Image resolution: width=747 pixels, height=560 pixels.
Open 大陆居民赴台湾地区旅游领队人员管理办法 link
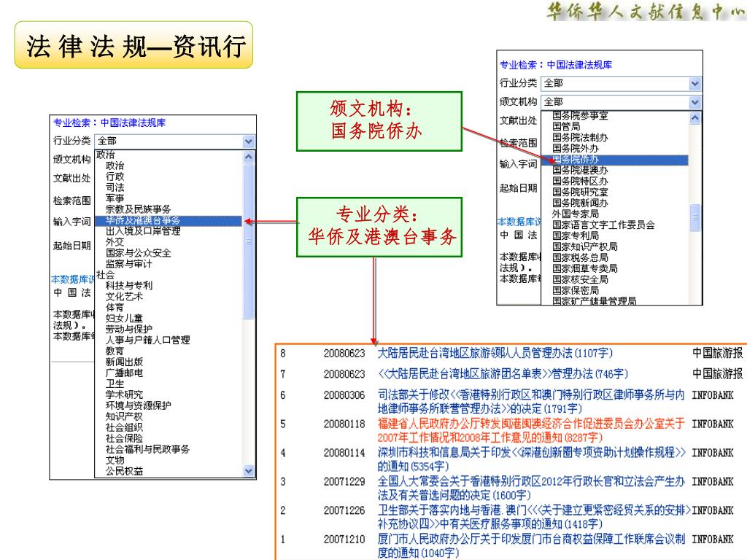coord(495,354)
